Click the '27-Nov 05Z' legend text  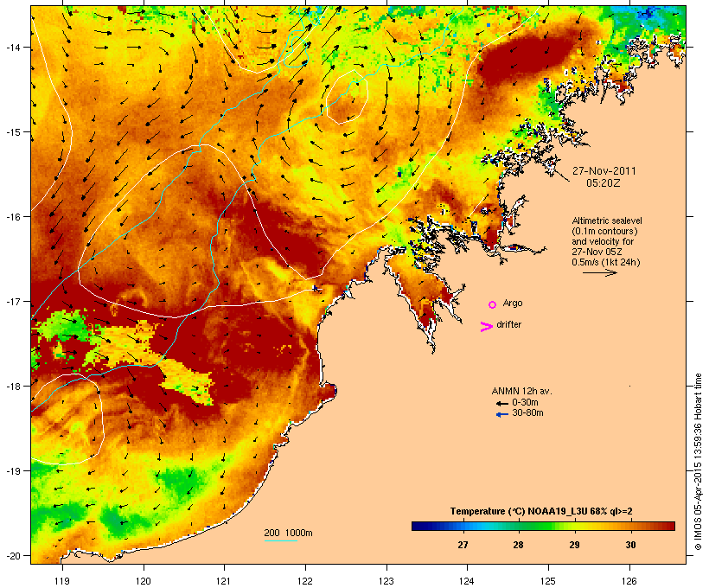(x=597, y=252)
